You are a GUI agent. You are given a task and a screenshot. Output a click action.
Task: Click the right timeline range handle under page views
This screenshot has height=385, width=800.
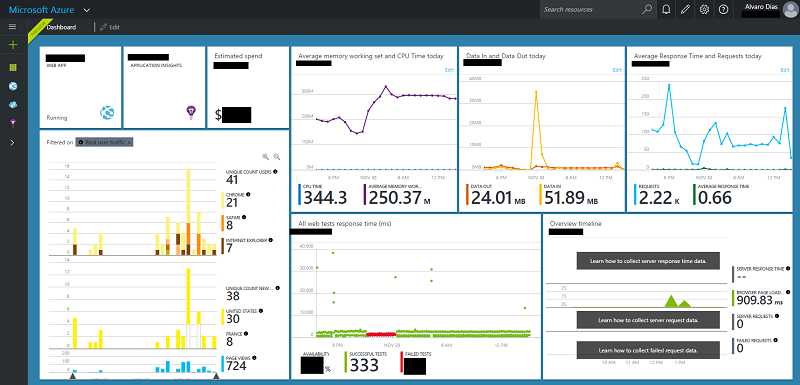(x=216, y=376)
